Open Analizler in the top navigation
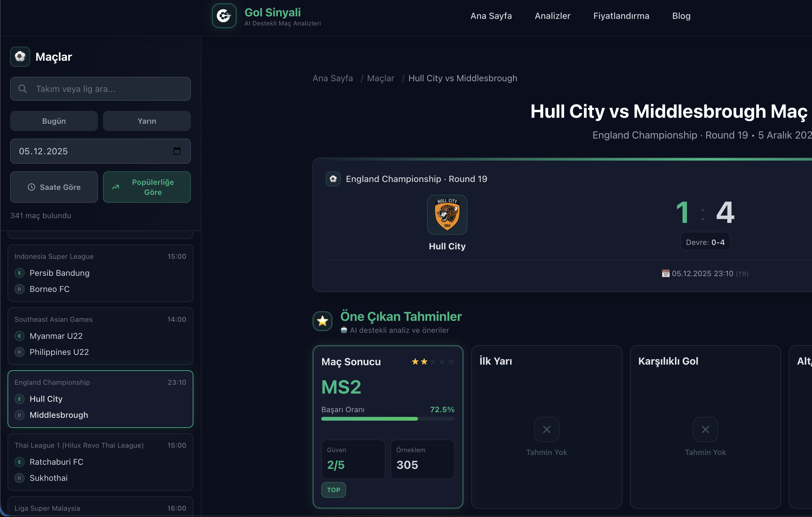The width and height of the screenshot is (812, 517). 552,16
